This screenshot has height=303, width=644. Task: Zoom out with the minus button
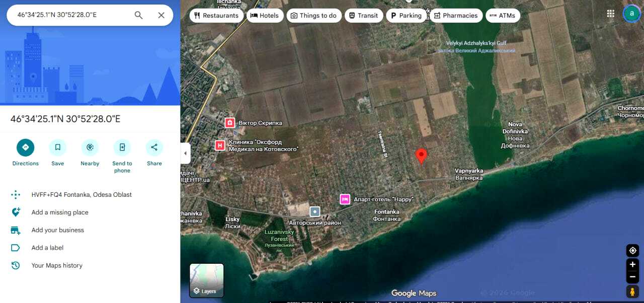point(632,277)
